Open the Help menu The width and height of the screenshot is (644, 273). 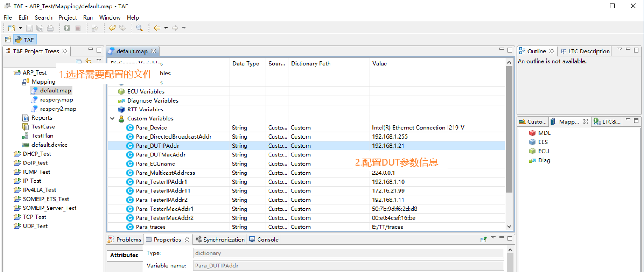click(133, 17)
